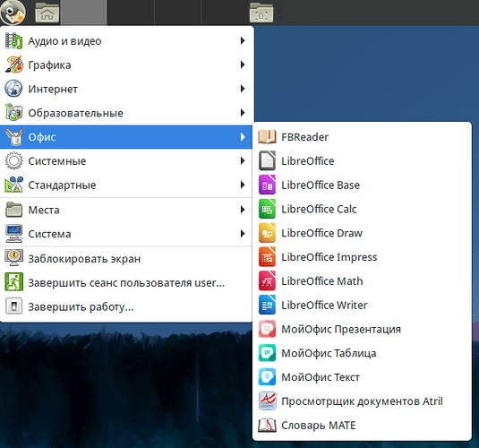Expand Стандартные submenu arrow
This screenshot has width=479, height=448.
[x=243, y=185]
